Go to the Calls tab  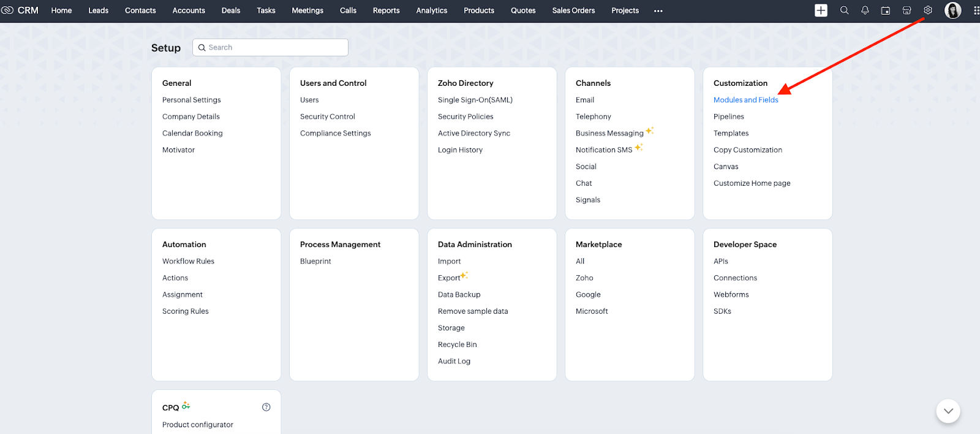[348, 10]
